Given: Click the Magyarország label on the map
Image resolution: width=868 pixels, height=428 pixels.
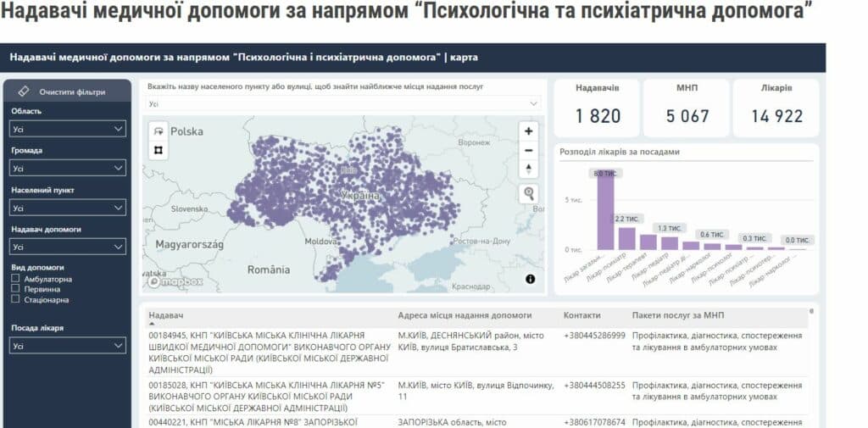Looking at the screenshot, I should (189, 244).
